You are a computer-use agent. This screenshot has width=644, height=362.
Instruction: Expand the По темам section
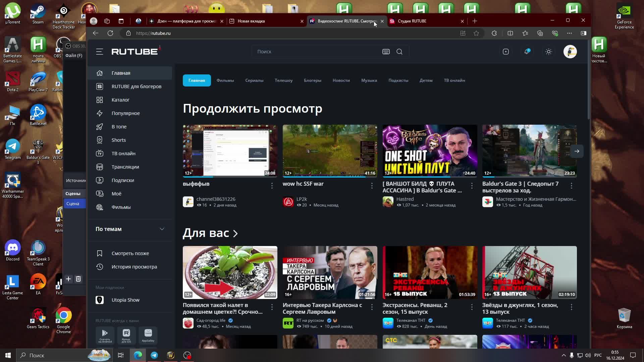point(162,229)
